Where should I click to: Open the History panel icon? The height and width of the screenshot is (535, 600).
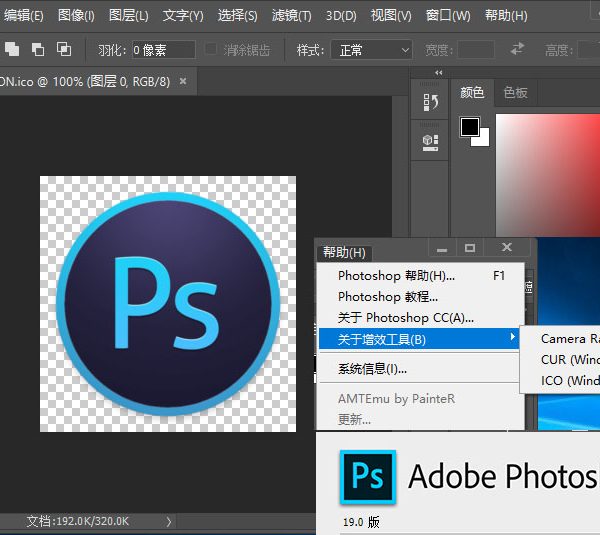[431, 102]
